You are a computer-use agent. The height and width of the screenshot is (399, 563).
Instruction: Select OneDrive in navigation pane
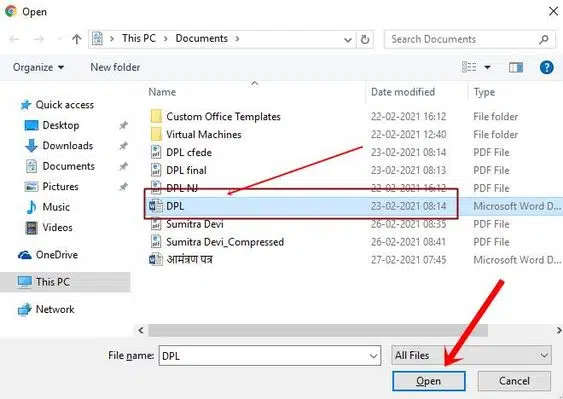[x=48, y=255]
